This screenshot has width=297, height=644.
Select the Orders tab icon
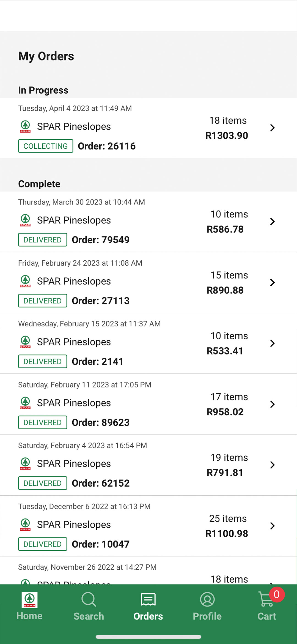148,599
